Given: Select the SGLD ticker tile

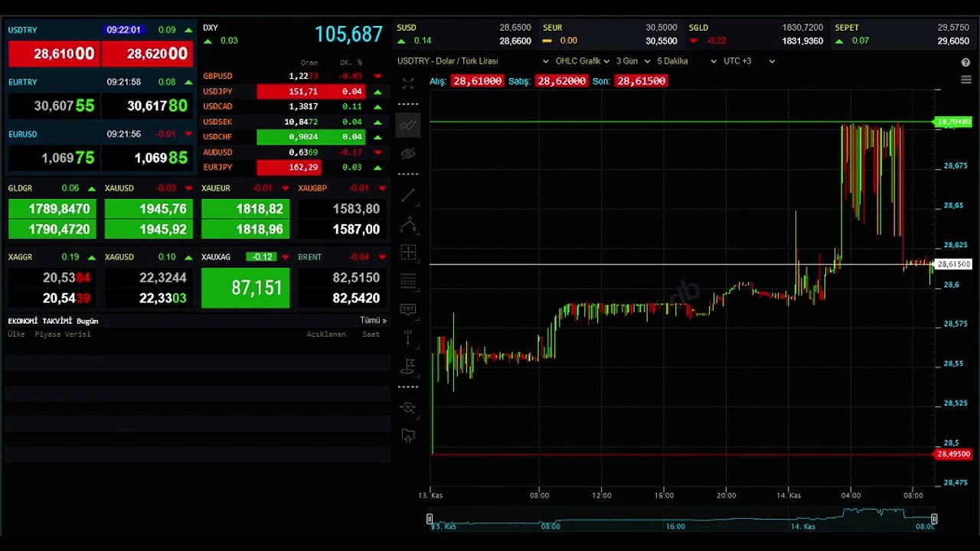Looking at the screenshot, I should 756,34.
